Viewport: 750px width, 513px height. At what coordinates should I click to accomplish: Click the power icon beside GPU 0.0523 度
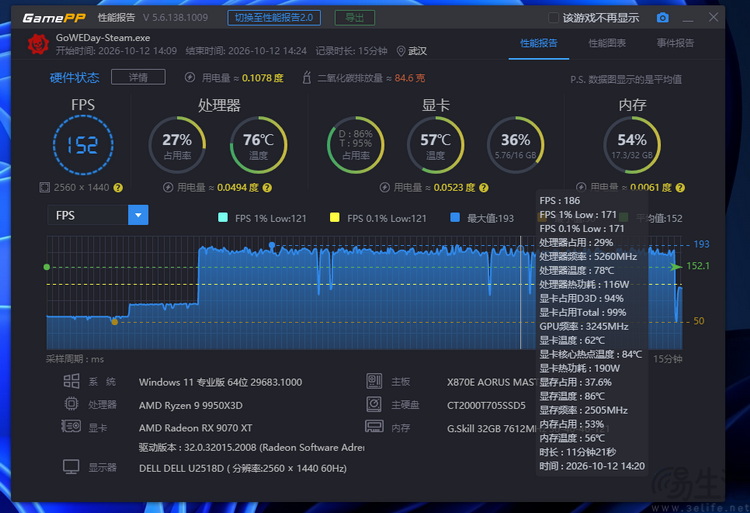pos(385,187)
